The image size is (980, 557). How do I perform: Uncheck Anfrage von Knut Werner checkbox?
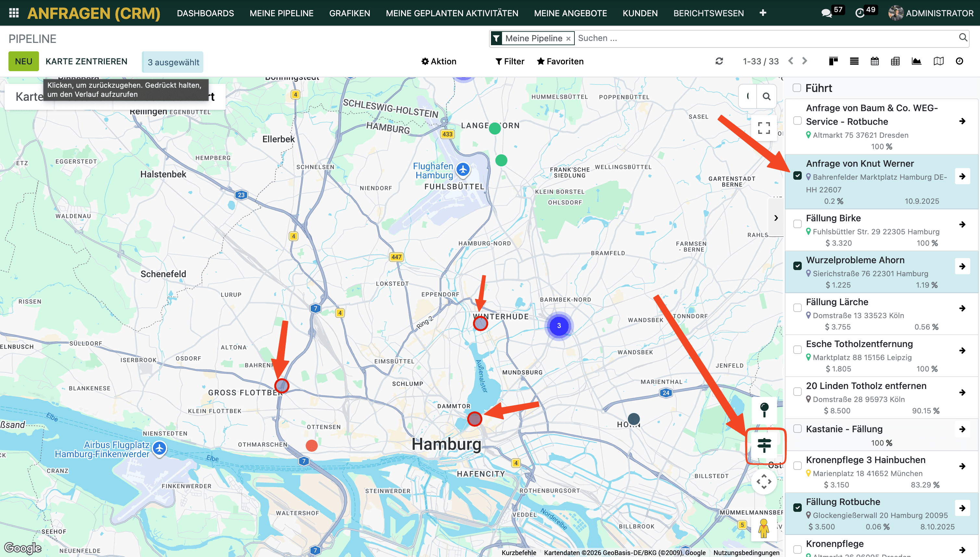(x=797, y=175)
